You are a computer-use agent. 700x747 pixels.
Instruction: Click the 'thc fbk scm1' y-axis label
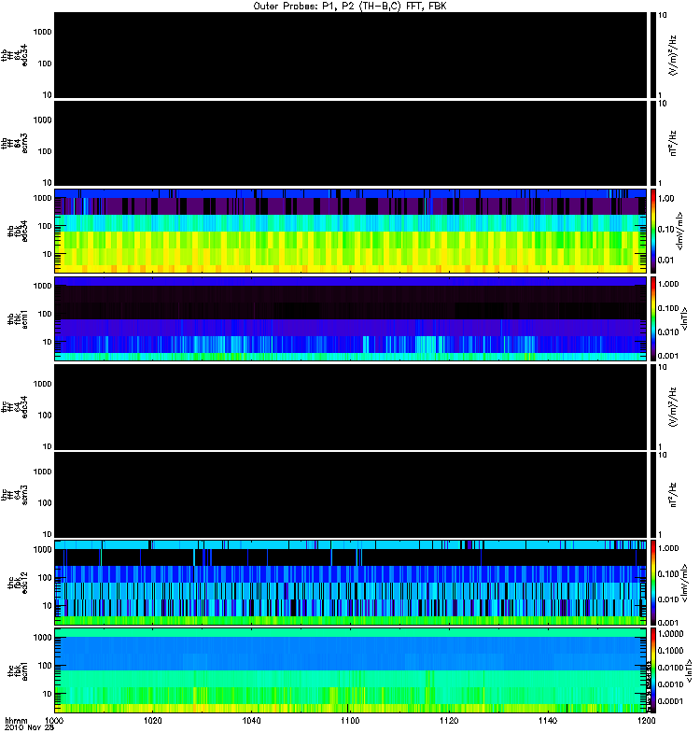point(17,670)
